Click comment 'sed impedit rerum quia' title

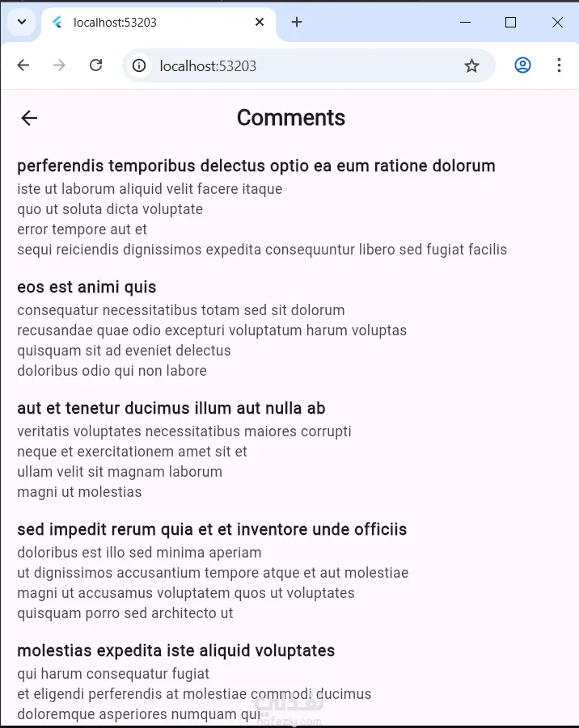[x=211, y=529]
